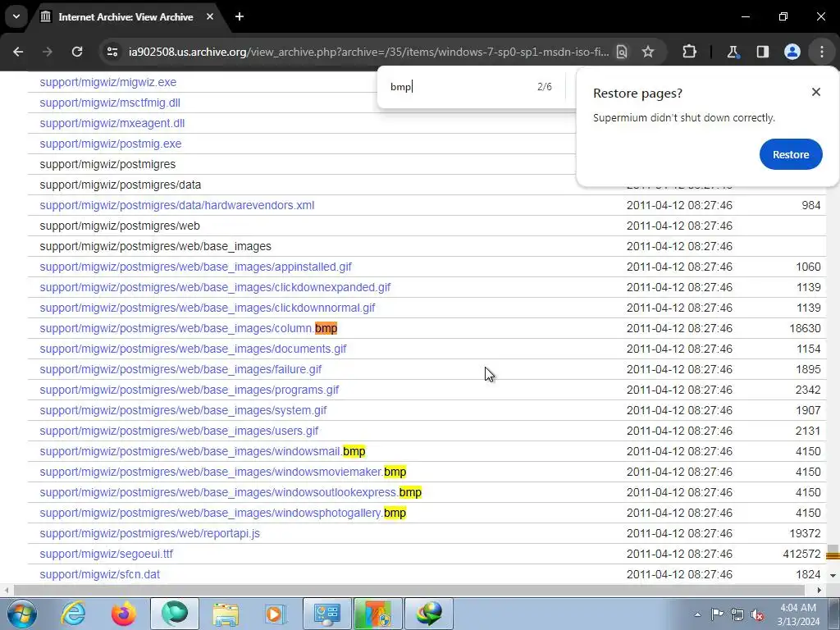Go back using the browser back arrow
This screenshot has width=840, height=630.
[x=18, y=52]
